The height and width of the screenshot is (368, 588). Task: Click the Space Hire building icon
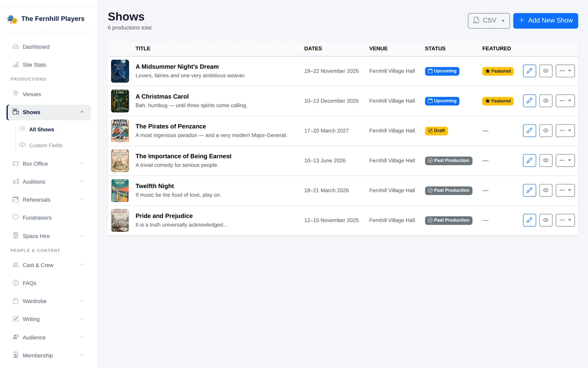click(16, 236)
